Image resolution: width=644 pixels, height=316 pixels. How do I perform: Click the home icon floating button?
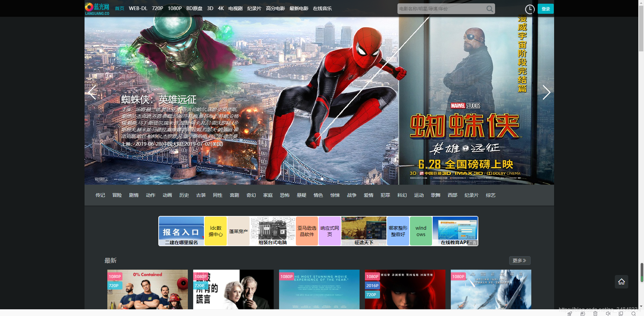pyautogui.click(x=622, y=282)
